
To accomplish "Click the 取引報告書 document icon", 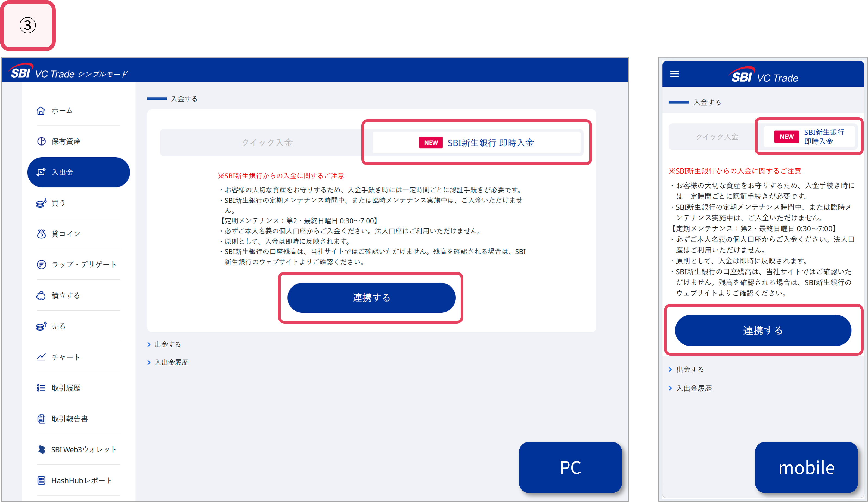I will [41, 419].
